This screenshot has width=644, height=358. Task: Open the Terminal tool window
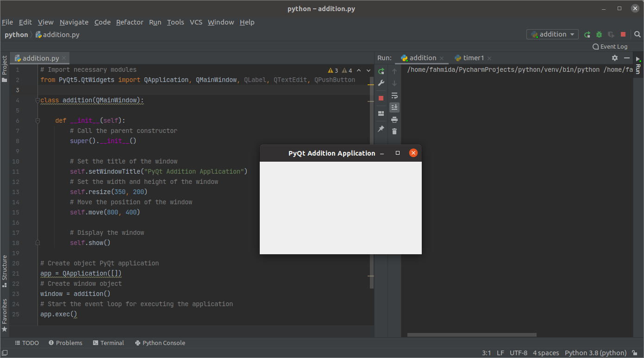pos(108,343)
